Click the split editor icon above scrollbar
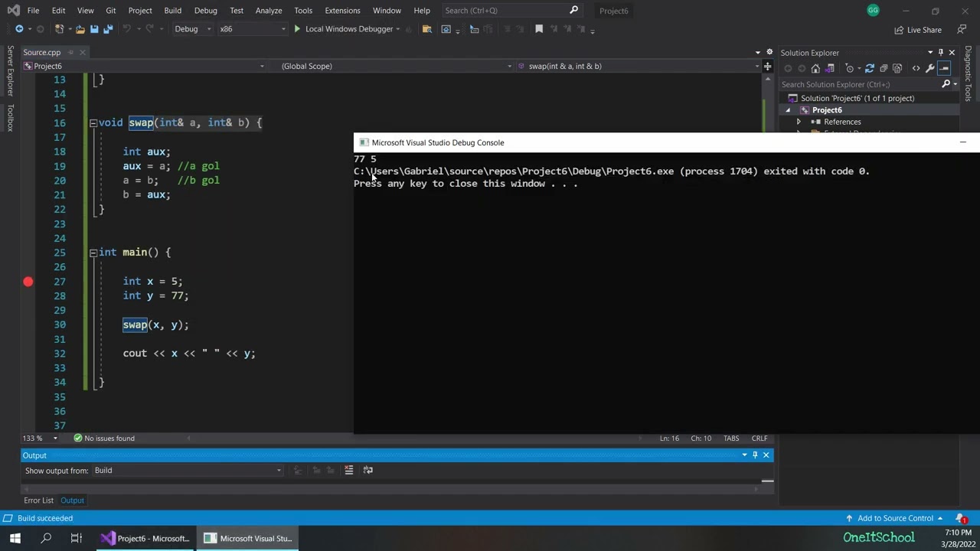This screenshot has height=551, width=980. coord(767,66)
